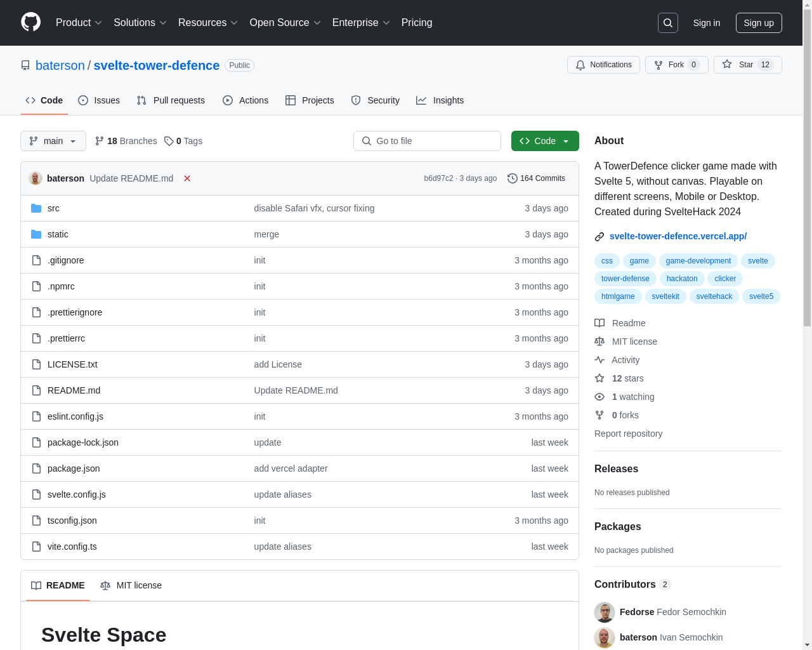Screen dimensions: 812x650
Task: Open the svelte-tower-defence.vercel.app link
Action: click(678, 236)
